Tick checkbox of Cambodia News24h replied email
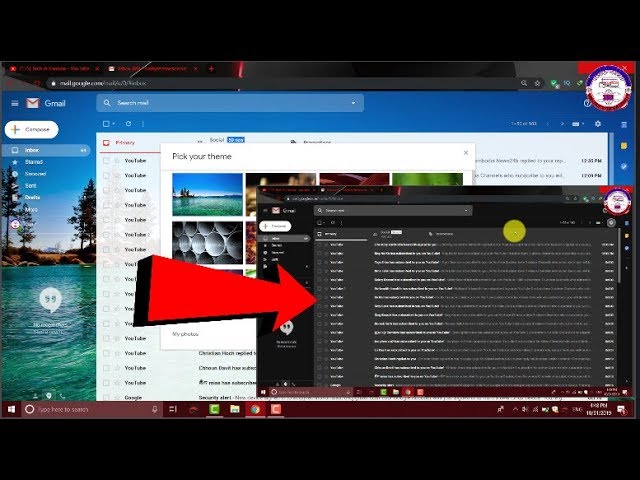Viewport: 640px width, 480px height. [106, 160]
